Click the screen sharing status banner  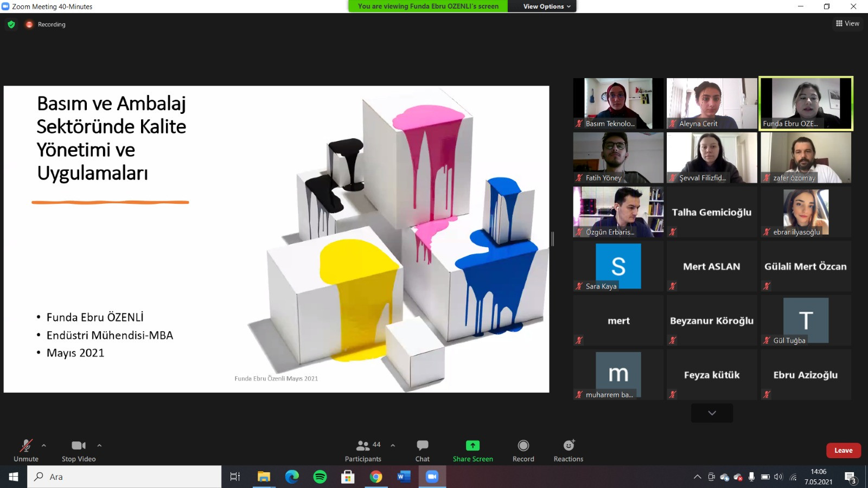click(428, 7)
